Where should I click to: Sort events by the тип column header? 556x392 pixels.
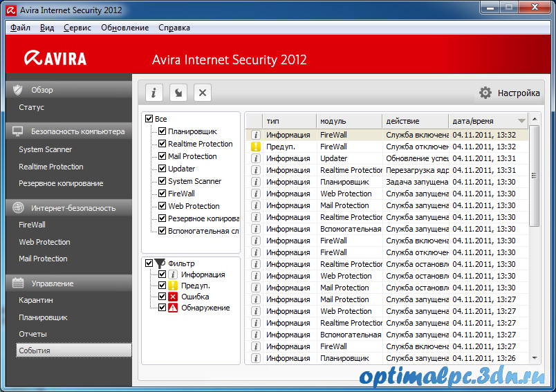[289, 121]
